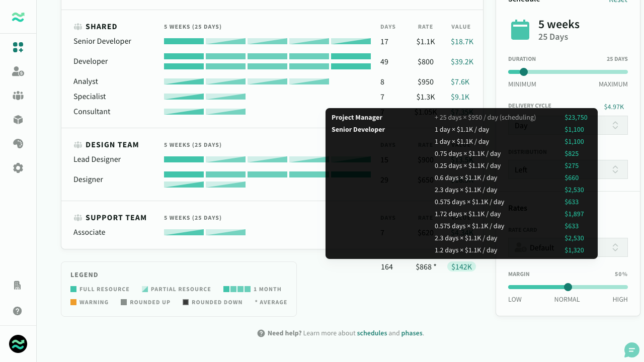Open the schedules help link
Image resolution: width=644 pixels, height=362 pixels.
[x=372, y=333]
